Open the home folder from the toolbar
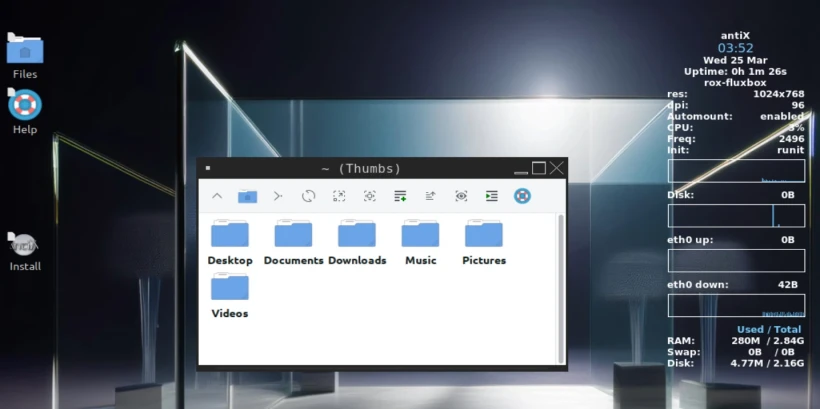 point(247,196)
